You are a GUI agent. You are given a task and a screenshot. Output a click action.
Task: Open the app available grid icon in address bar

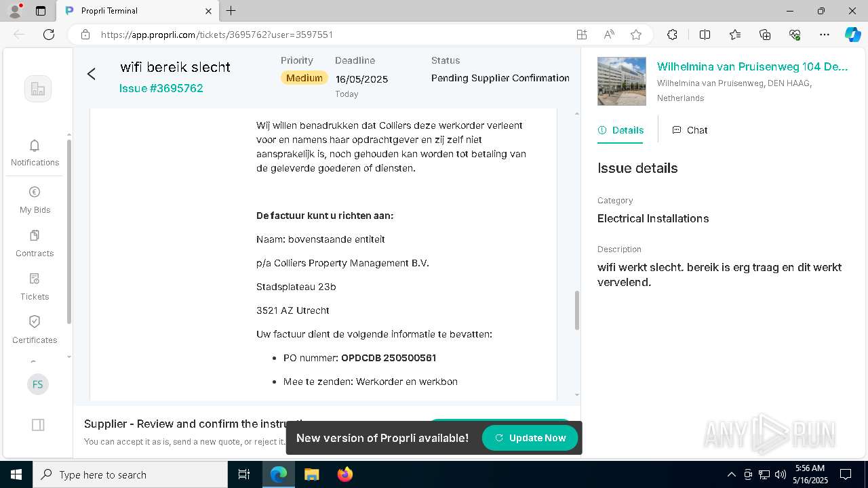pos(582,35)
